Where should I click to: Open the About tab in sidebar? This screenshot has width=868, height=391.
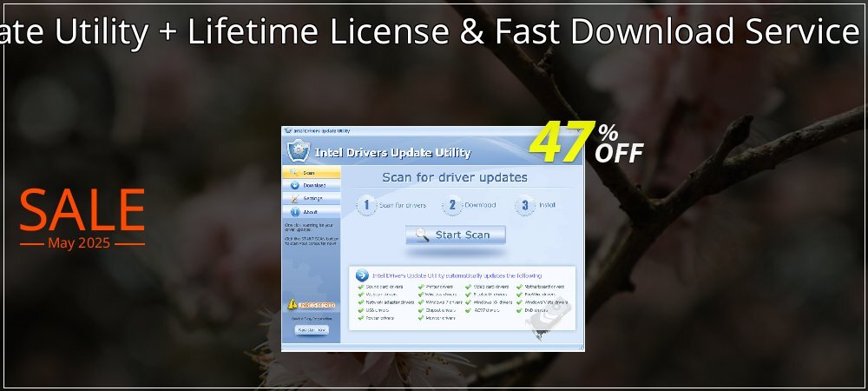(x=311, y=211)
